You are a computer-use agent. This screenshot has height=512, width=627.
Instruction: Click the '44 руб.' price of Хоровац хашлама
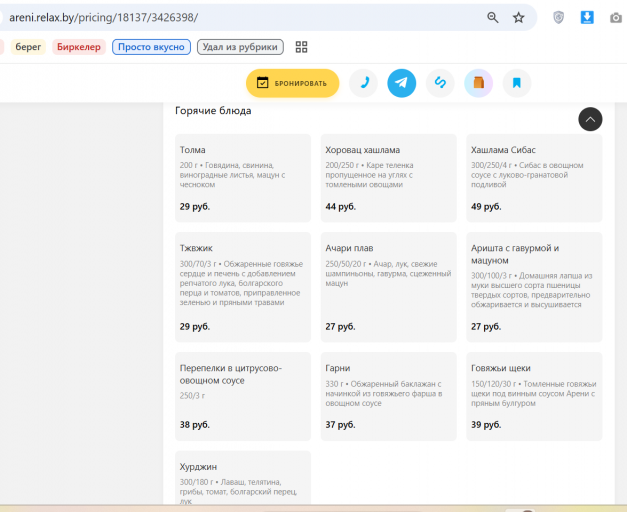click(340, 207)
